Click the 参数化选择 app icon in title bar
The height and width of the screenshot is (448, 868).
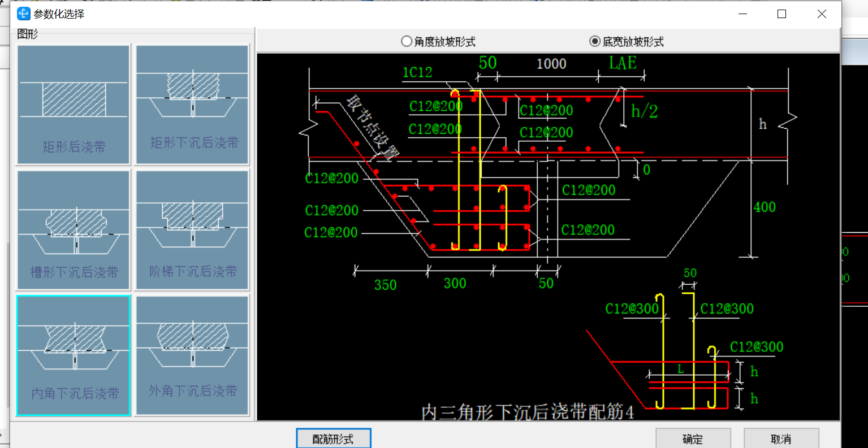(23, 14)
